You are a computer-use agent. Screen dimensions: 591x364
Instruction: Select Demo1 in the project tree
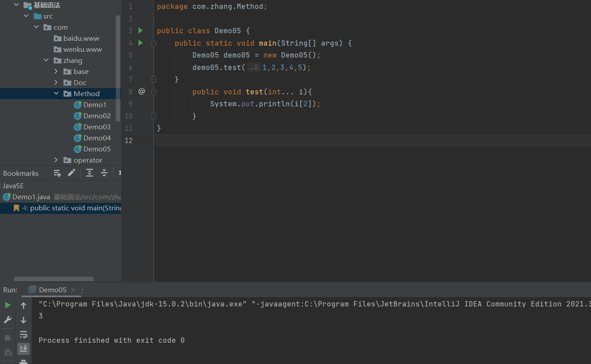pos(95,105)
